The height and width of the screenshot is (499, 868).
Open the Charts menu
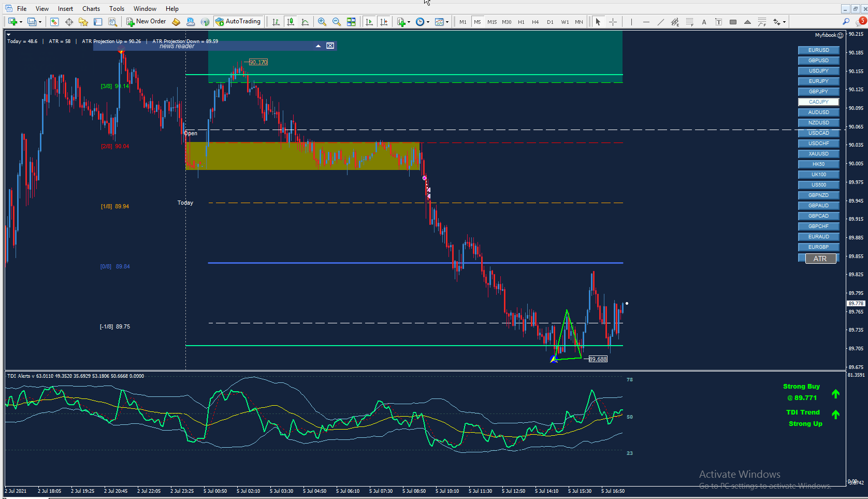(91, 9)
